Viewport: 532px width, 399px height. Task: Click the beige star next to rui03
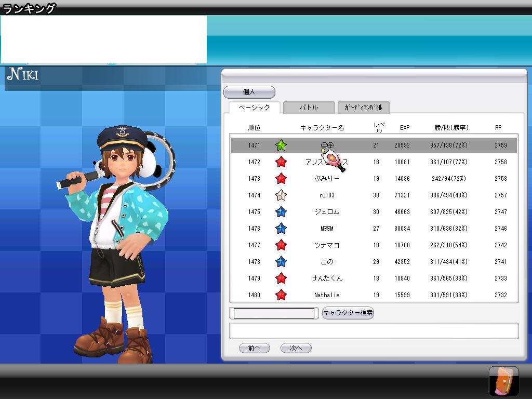point(281,195)
